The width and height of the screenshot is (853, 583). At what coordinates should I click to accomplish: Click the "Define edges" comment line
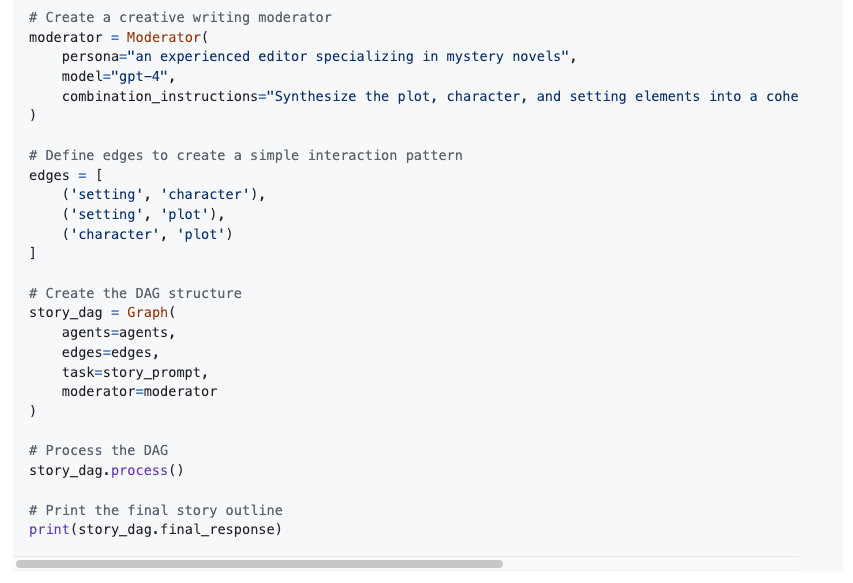click(x=246, y=155)
